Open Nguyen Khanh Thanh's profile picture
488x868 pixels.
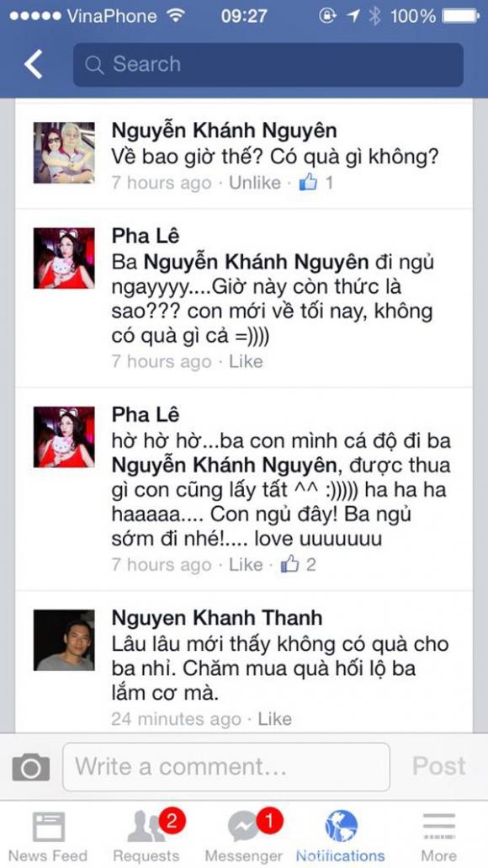coord(64,640)
